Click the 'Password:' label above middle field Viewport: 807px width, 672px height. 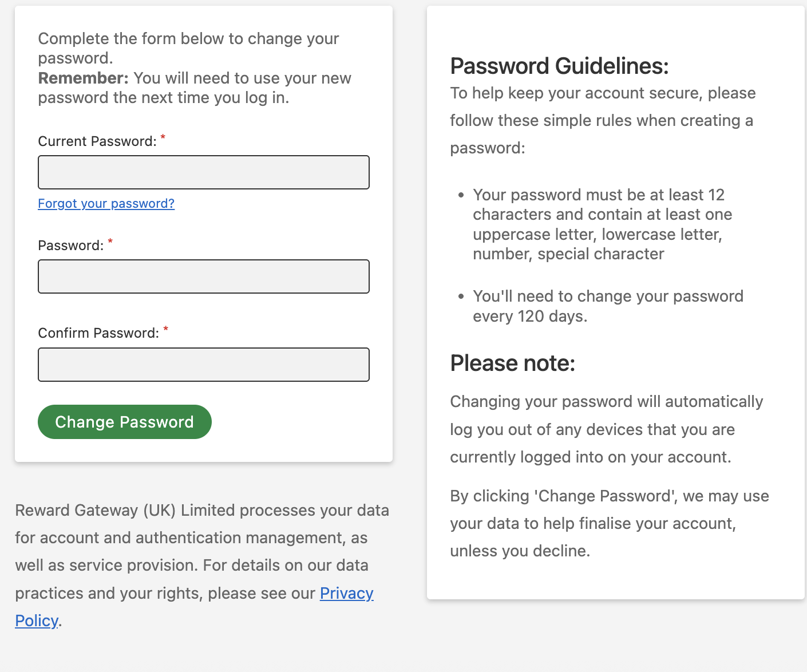click(x=70, y=246)
